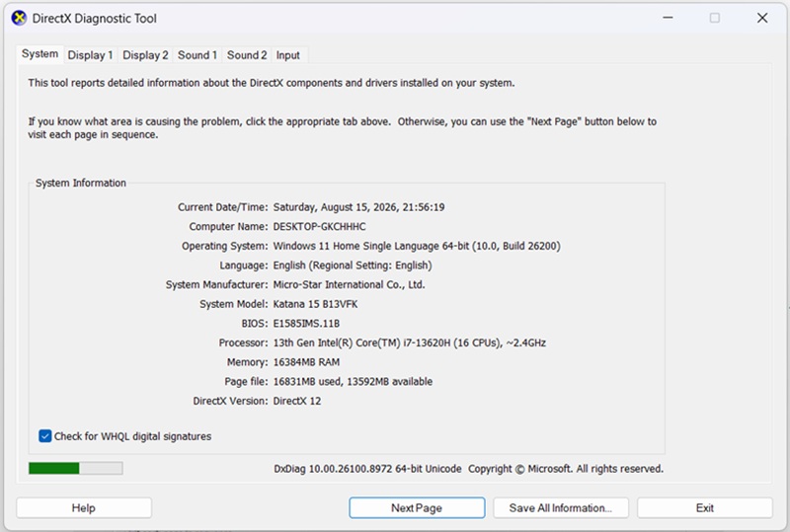The image size is (790, 532).
Task: Click the green progress bar
Action: 76,469
